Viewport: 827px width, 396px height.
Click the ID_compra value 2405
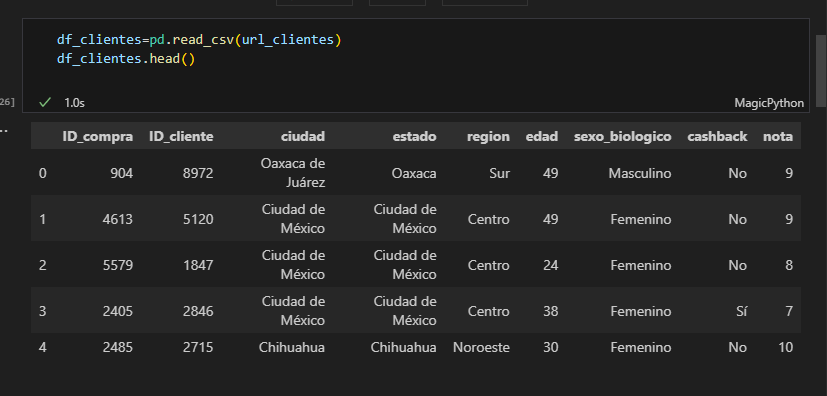click(118, 311)
